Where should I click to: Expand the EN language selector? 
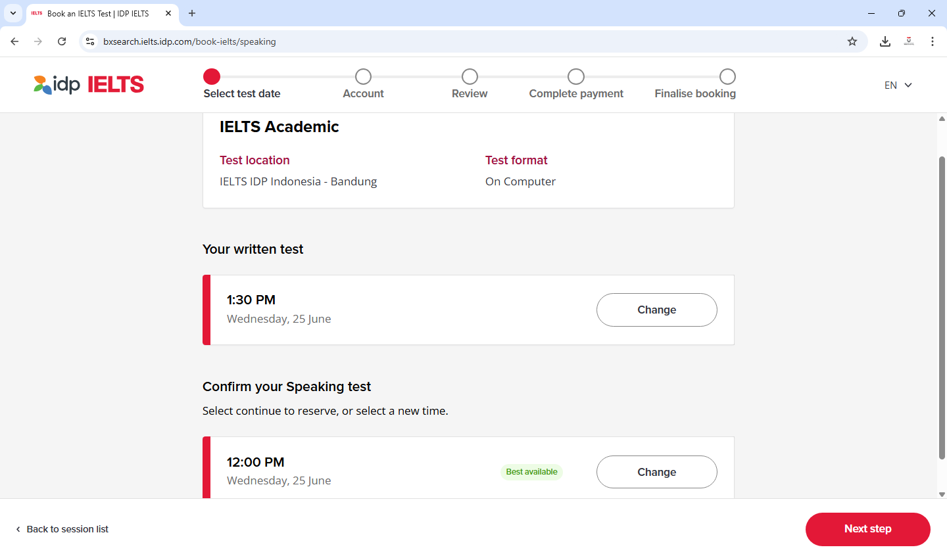pyautogui.click(x=898, y=85)
